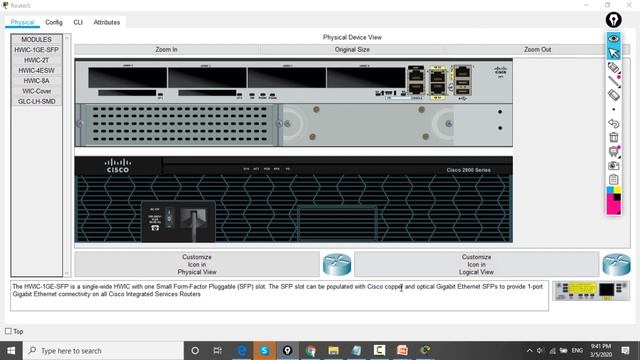Click the module list scrollbar up arrow

pos(67,38)
